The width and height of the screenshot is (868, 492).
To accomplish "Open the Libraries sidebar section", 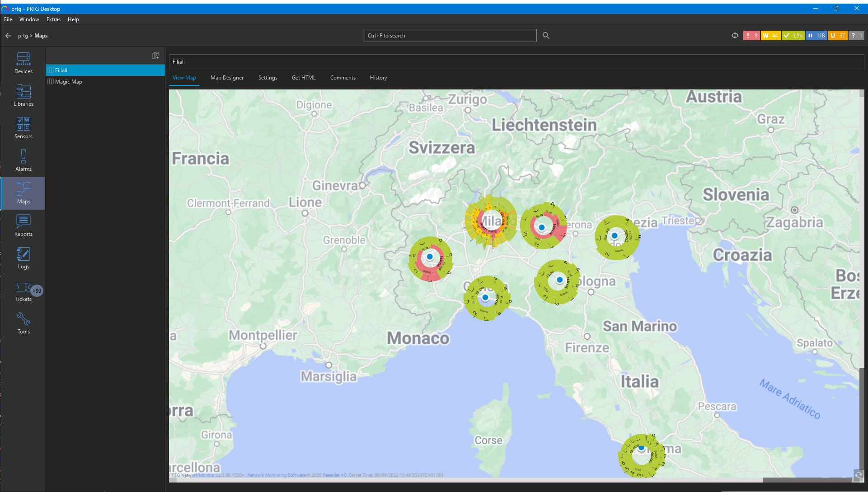I will click(23, 95).
